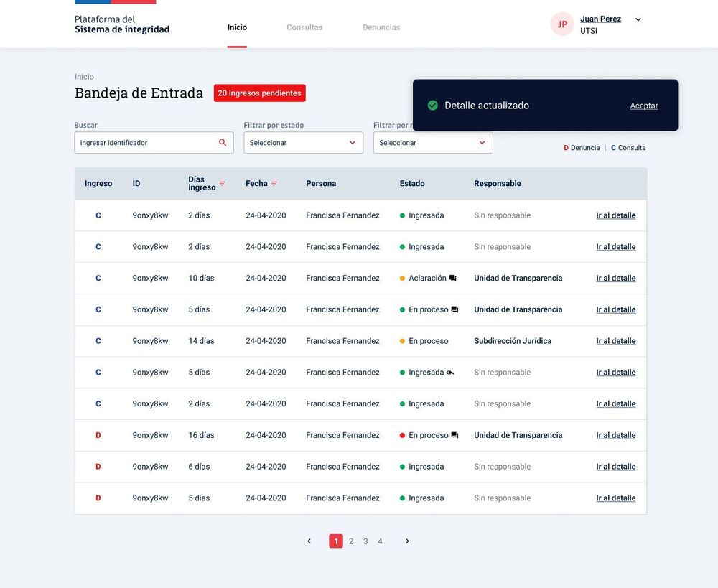Go to page 4
The image size is (718, 588).
[x=380, y=541]
